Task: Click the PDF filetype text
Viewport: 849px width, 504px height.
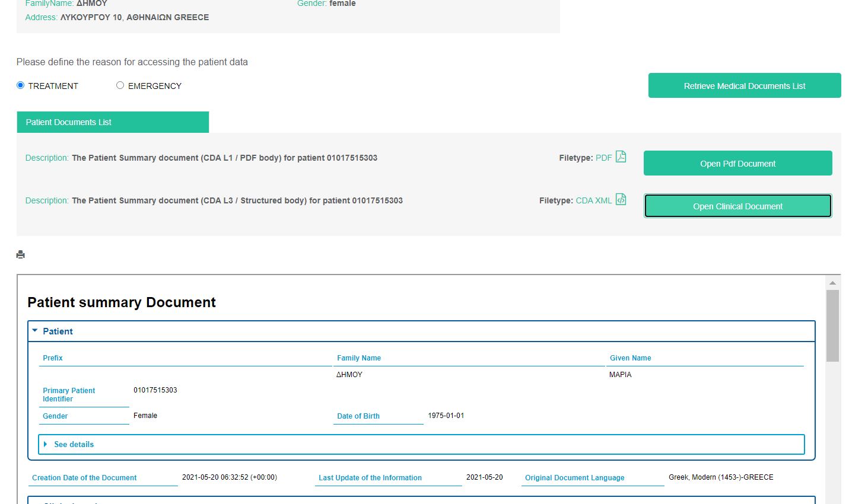Action: [x=603, y=158]
